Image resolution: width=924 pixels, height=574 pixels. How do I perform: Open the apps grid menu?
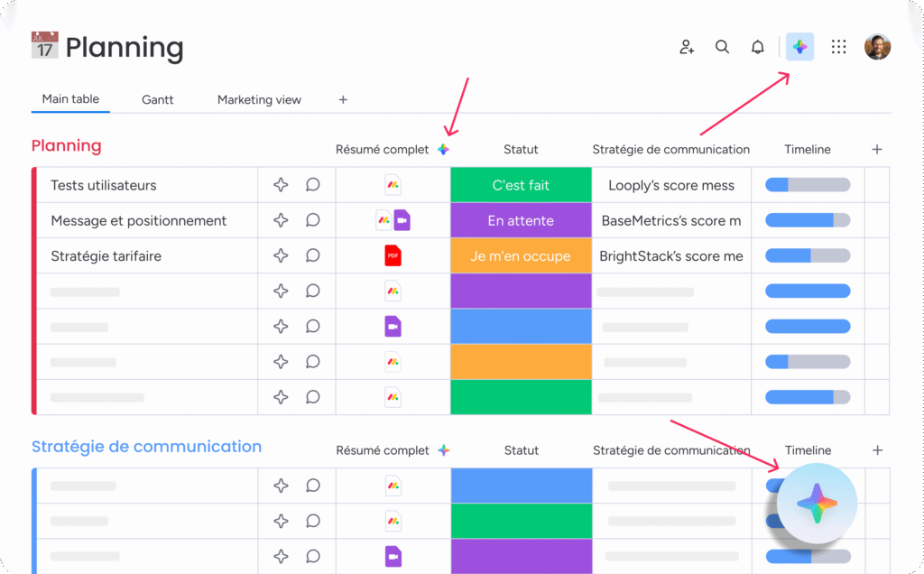[x=838, y=47]
